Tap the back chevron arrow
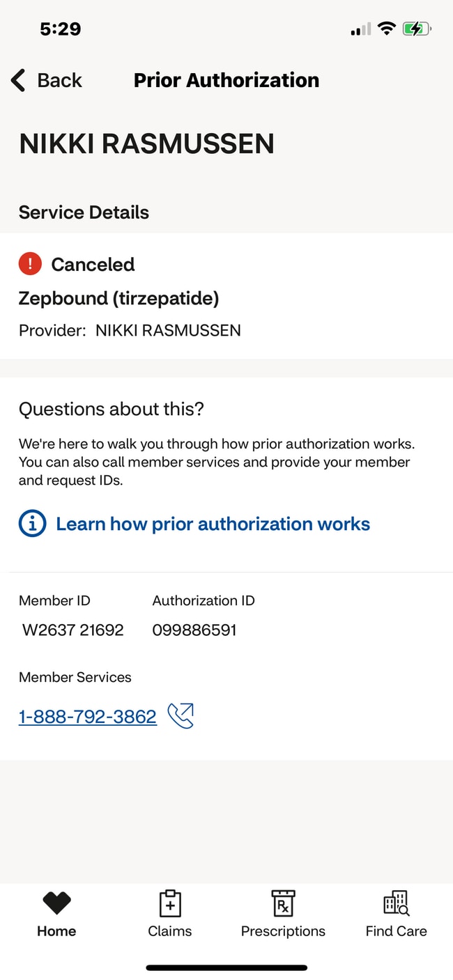Viewport: 453px width, 980px height. (19, 80)
